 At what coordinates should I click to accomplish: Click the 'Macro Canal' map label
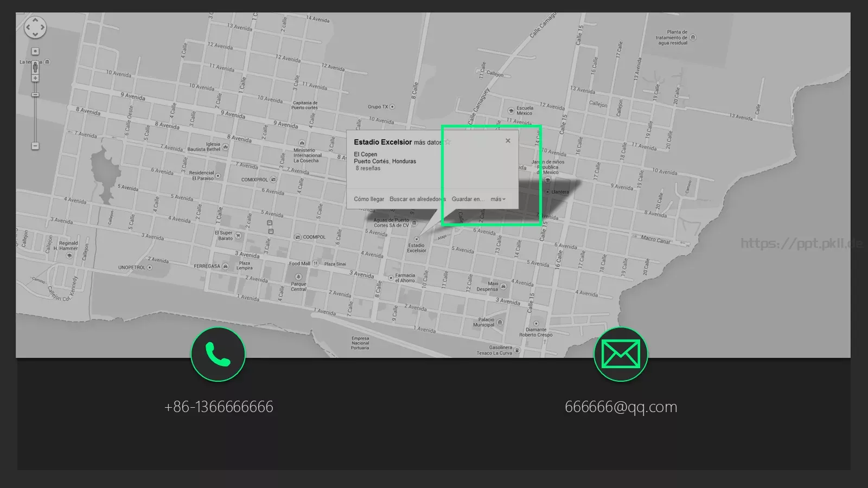pos(655,239)
